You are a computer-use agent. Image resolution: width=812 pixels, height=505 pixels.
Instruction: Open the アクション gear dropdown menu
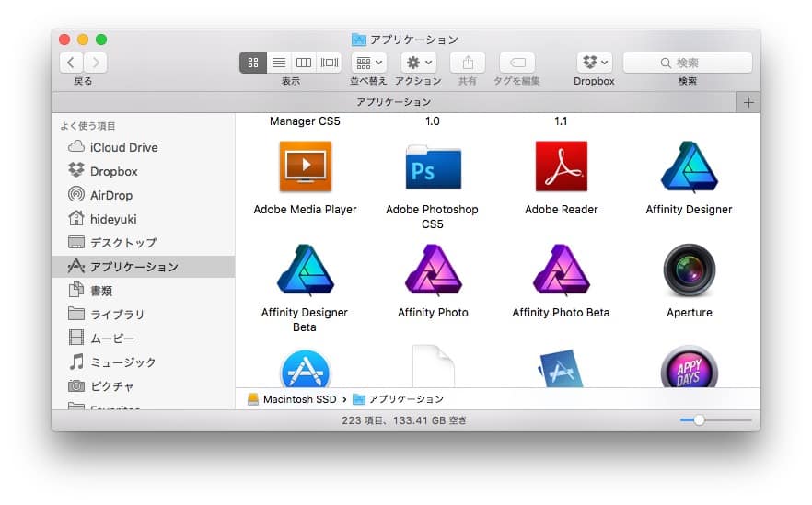[x=418, y=63]
